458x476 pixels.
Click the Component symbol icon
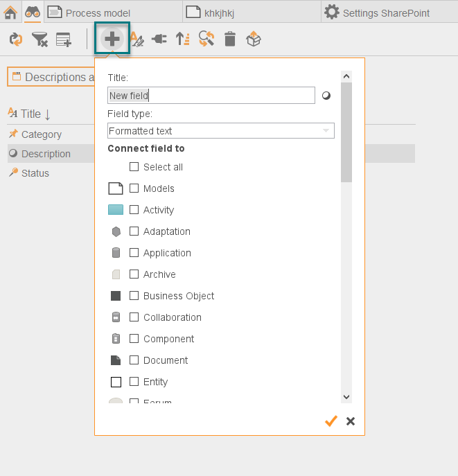[x=116, y=339]
